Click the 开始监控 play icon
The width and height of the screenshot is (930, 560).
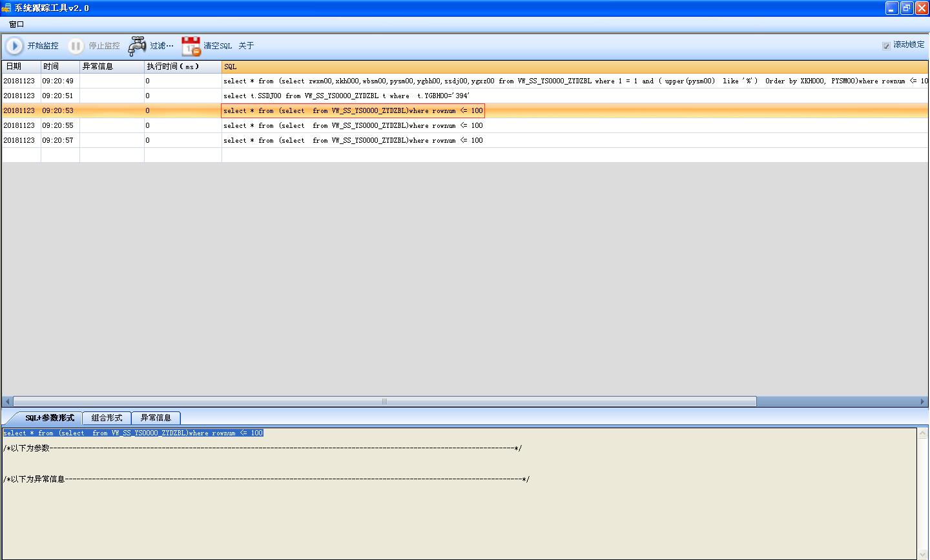14,46
